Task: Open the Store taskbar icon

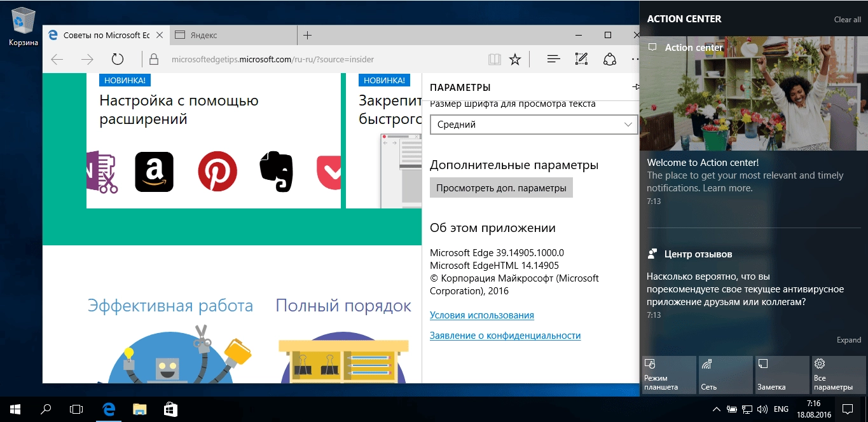Action: [x=170, y=409]
